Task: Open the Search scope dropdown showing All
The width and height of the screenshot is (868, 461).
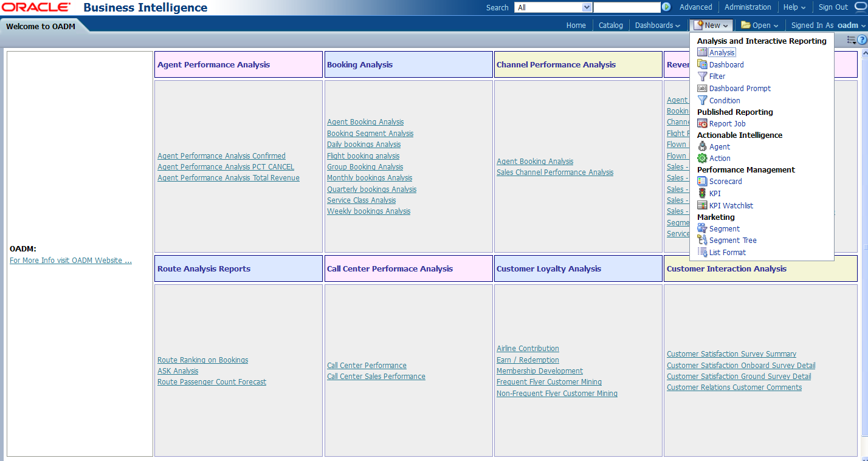Action: coord(553,7)
